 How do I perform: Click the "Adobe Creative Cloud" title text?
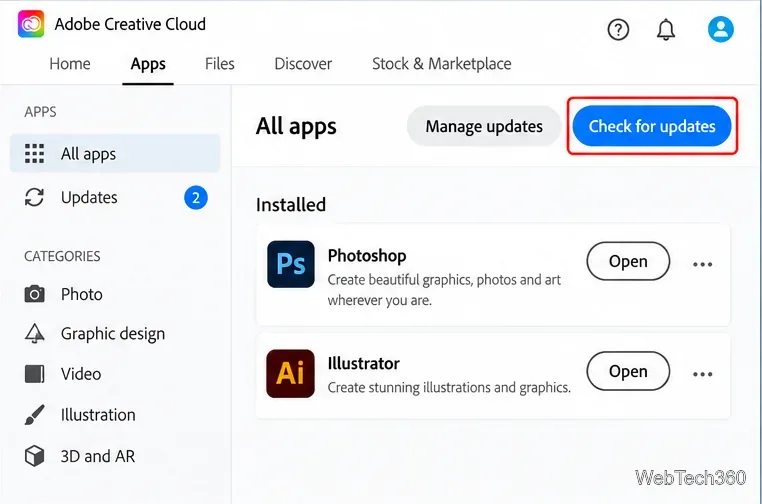(130, 24)
